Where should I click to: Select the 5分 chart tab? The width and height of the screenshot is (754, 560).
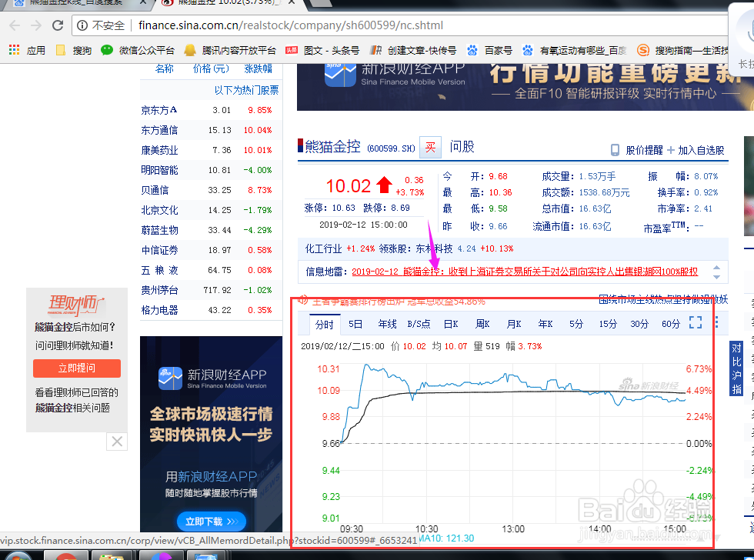pos(576,324)
